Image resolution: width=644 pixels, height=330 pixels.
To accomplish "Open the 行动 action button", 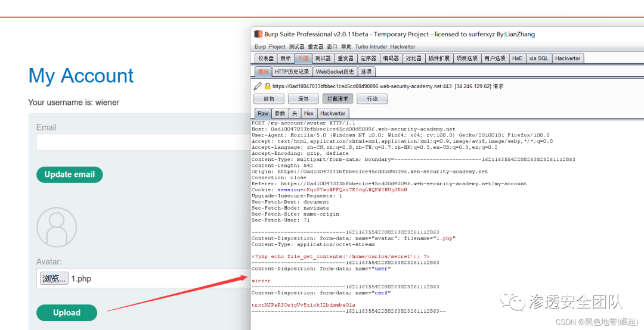I will tap(372, 99).
